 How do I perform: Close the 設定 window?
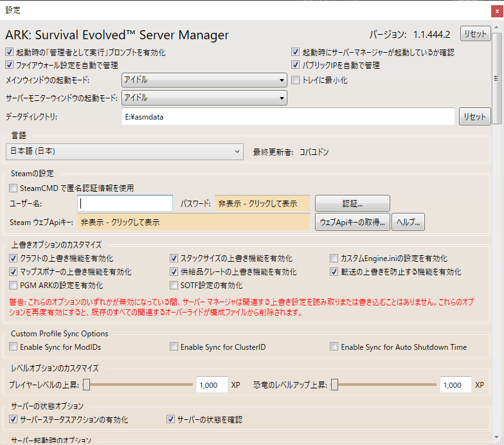pos(497,12)
